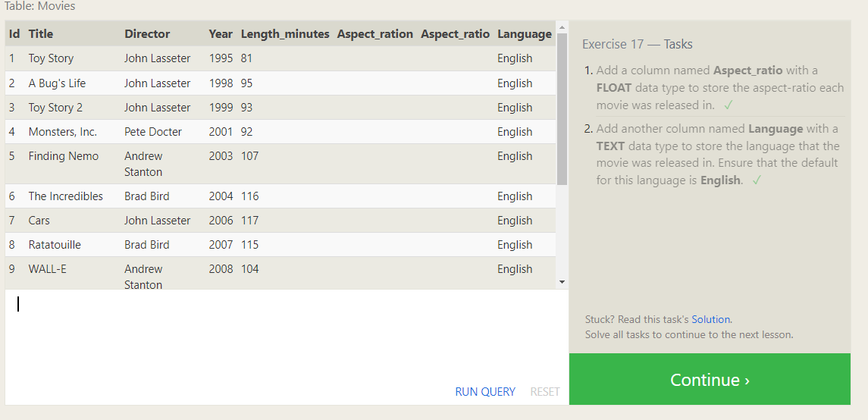Click the RUN QUERY button
Image resolution: width=868 pixels, height=420 pixels.
484,392
